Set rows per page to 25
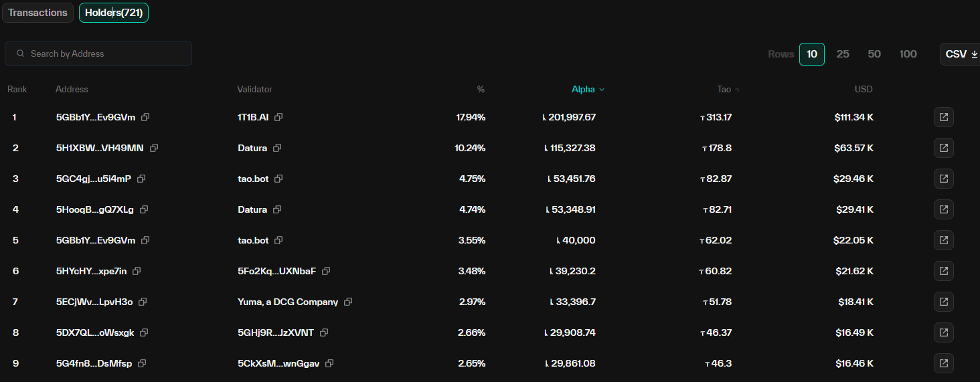980x382 pixels. point(843,54)
